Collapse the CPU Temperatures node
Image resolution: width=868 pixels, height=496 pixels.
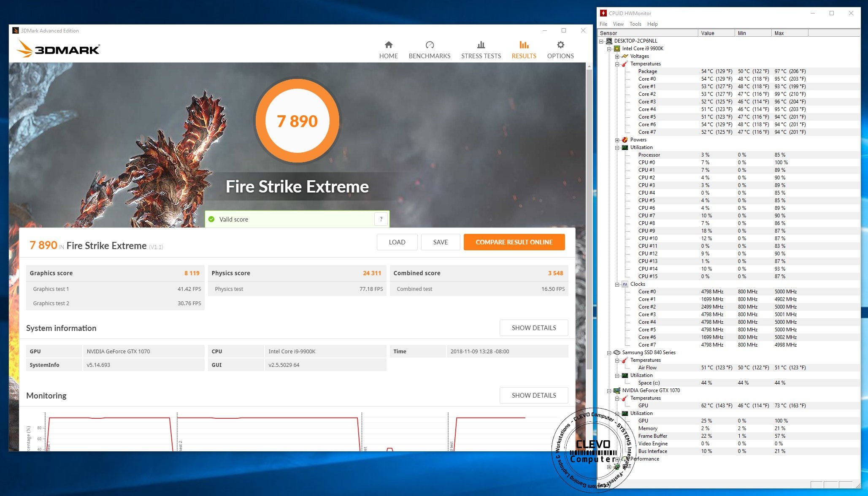pos(617,64)
